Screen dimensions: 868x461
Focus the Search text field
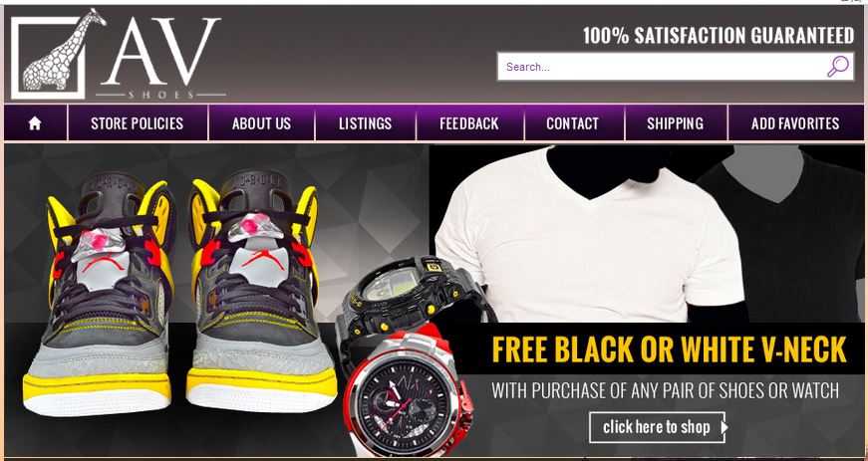point(662,67)
